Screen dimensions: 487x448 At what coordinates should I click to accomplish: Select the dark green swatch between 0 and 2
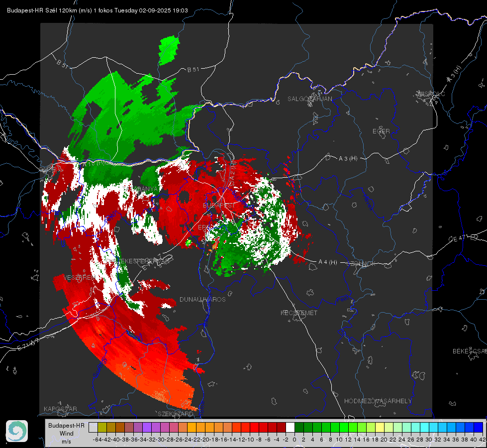[299, 427]
